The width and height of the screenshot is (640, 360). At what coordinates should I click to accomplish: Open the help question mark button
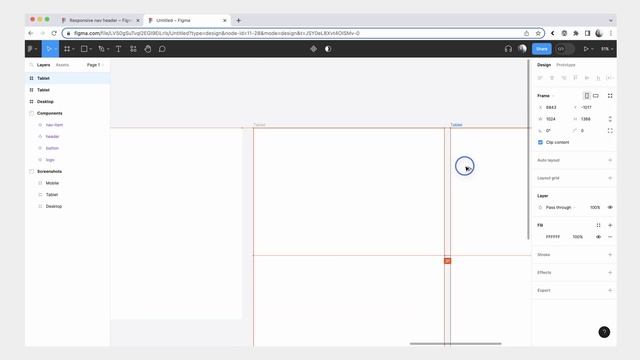pyautogui.click(x=604, y=332)
